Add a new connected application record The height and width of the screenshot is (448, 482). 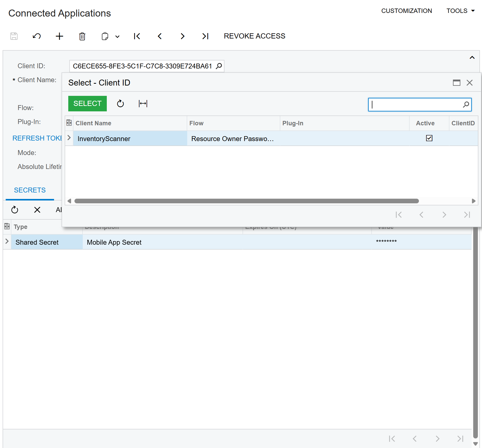click(59, 36)
